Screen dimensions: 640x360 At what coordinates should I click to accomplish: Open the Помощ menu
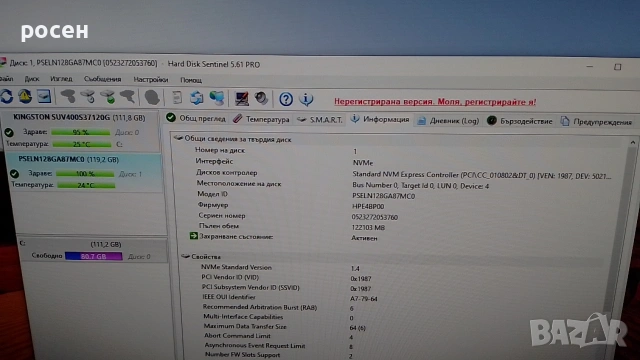point(191,80)
